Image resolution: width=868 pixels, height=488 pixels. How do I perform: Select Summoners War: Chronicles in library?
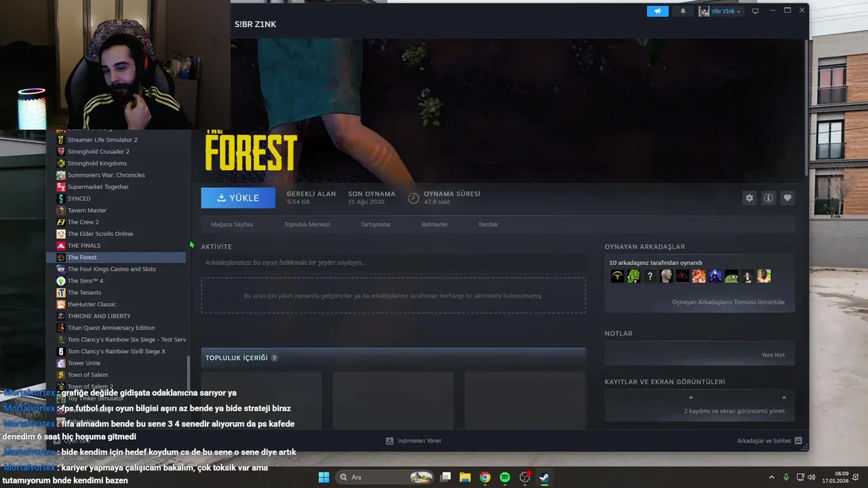click(x=106, y=175)
